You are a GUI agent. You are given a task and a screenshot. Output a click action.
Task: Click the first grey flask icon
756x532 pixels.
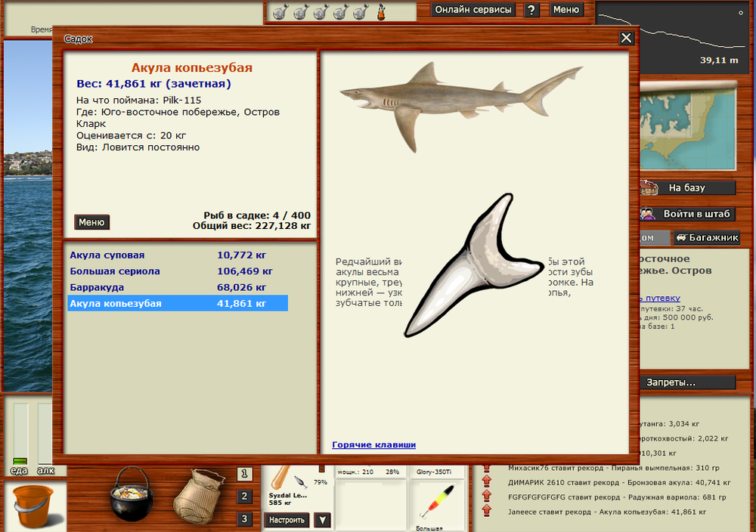278,12
